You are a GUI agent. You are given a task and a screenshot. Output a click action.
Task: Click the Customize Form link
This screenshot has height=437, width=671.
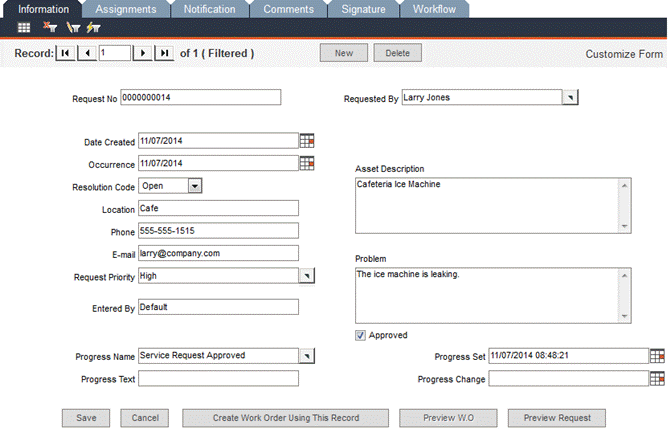(624, 54)
